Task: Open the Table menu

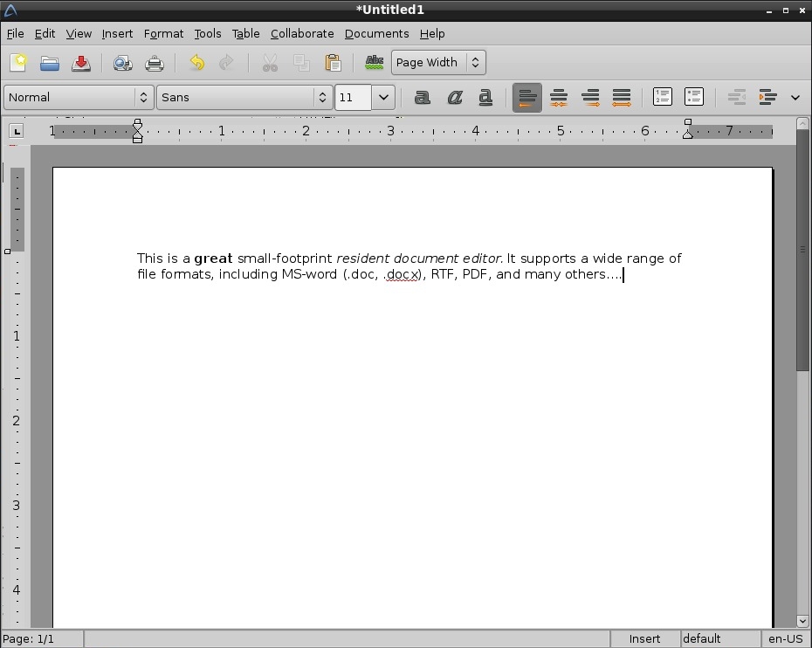Action: click(246, 34)
